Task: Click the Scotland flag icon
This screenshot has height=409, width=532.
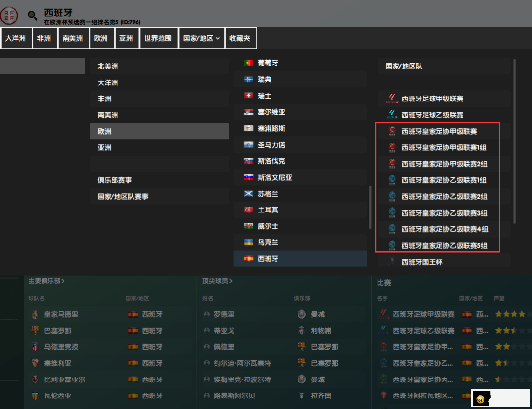Action: (248, 194)
